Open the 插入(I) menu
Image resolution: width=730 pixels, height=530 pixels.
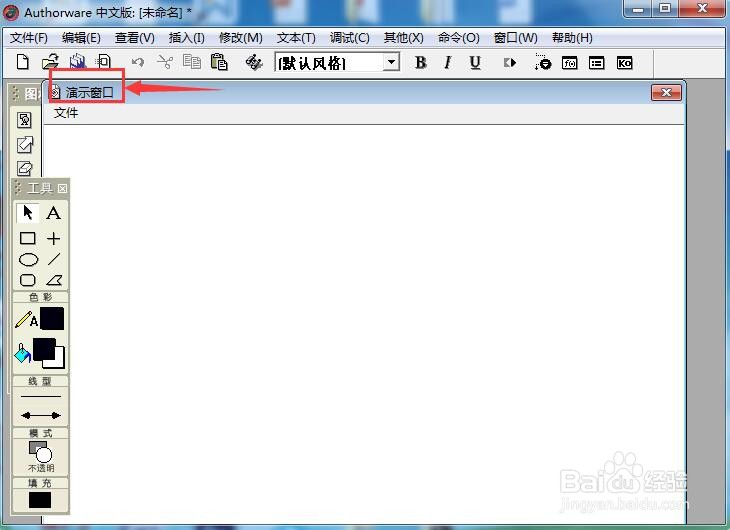tap(186, 38)
